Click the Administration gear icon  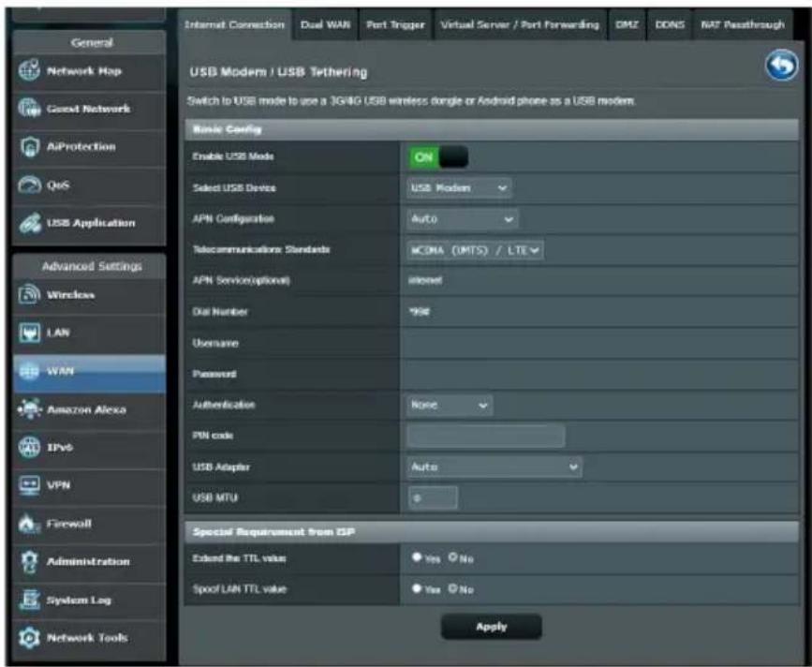click(x=29, y=562)
